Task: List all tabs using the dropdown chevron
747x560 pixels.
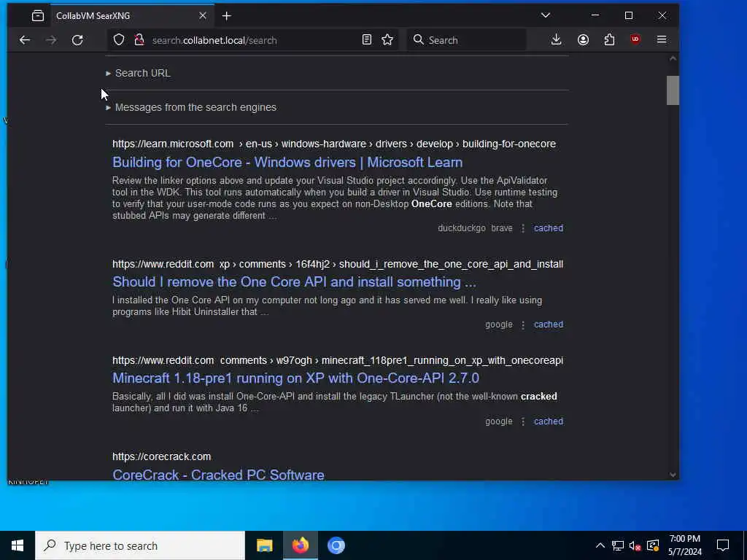Action: [x=546, y=15]
